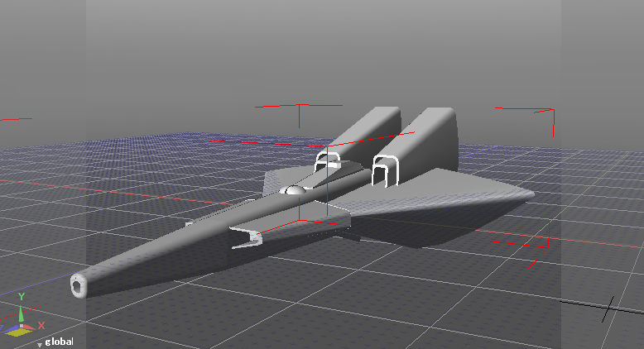Open the global coordinate system dropdown
Screen dimensions: 644x349
[x=55, y=342]
